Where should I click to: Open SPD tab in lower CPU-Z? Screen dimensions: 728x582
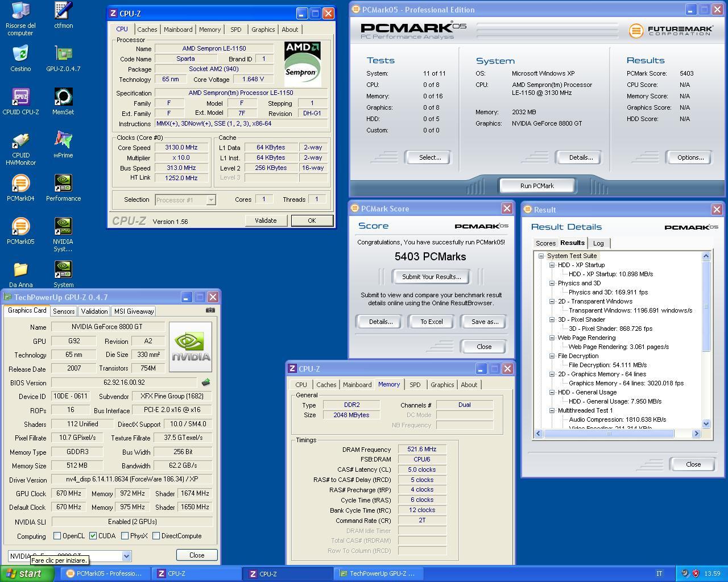pos(415,385)
